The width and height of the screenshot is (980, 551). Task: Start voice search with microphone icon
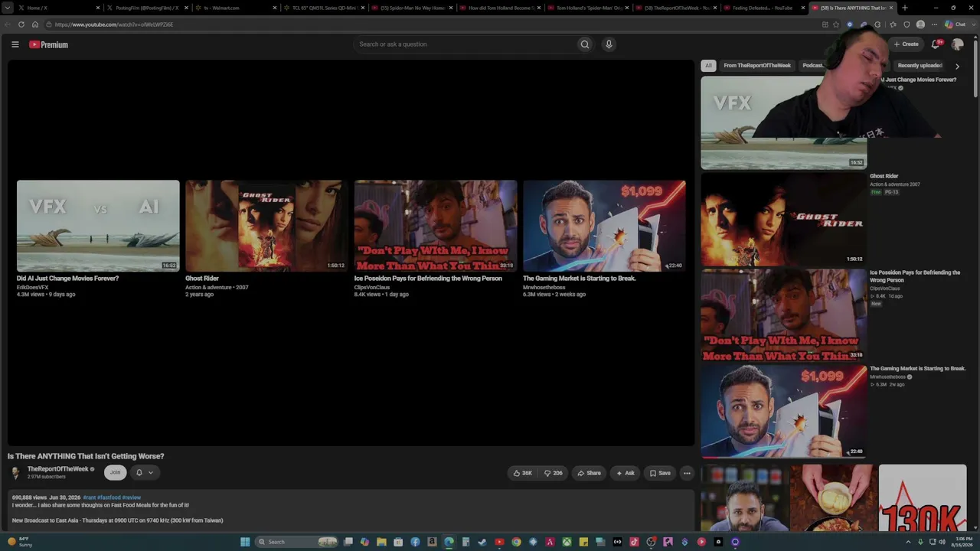point(609,44)
